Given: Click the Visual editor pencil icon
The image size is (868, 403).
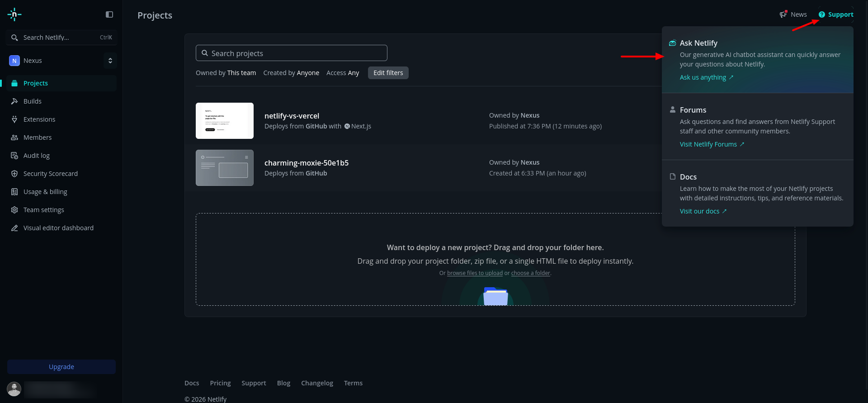Looking at the screenshot, I should [14, 228].
